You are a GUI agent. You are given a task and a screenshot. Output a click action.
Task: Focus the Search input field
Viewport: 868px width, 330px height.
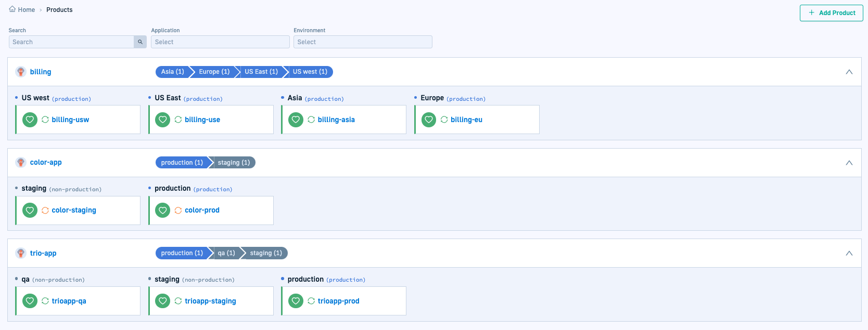pyautogui.click(x=71, y=42)
